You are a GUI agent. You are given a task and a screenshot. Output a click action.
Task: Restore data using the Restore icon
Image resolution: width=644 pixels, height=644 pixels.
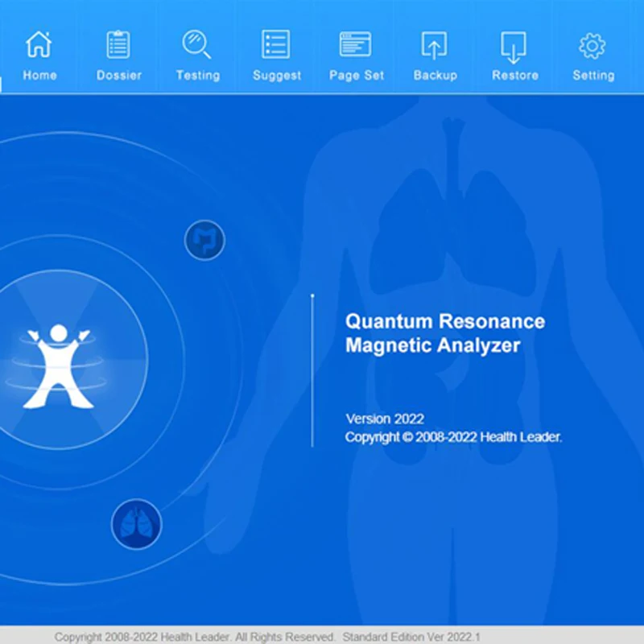(x=514, y=47)
